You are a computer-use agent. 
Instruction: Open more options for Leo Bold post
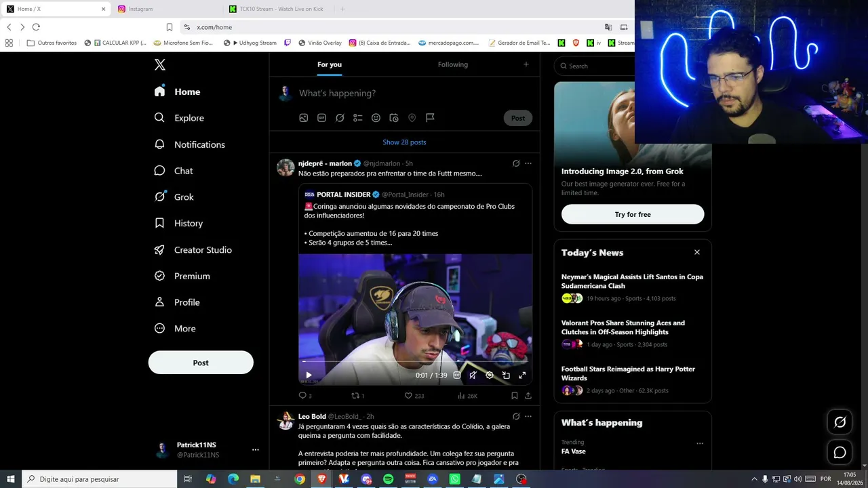(528, 416)
